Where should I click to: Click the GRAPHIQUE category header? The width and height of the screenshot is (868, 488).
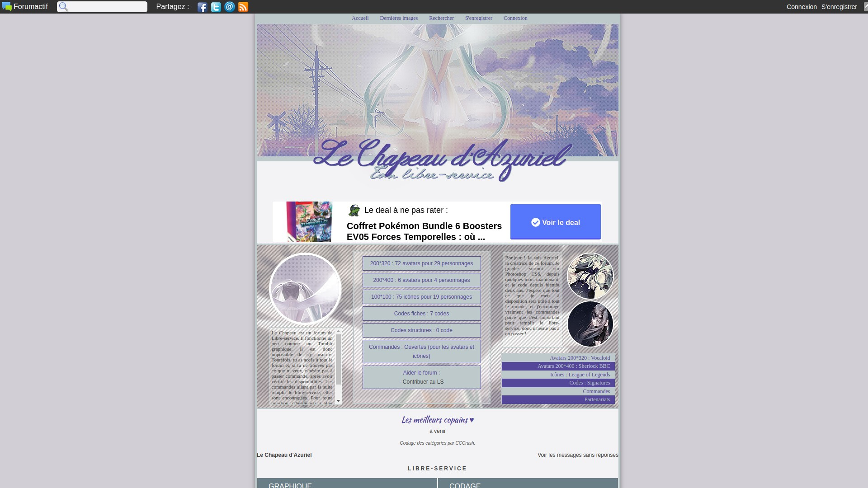[347, 483]
